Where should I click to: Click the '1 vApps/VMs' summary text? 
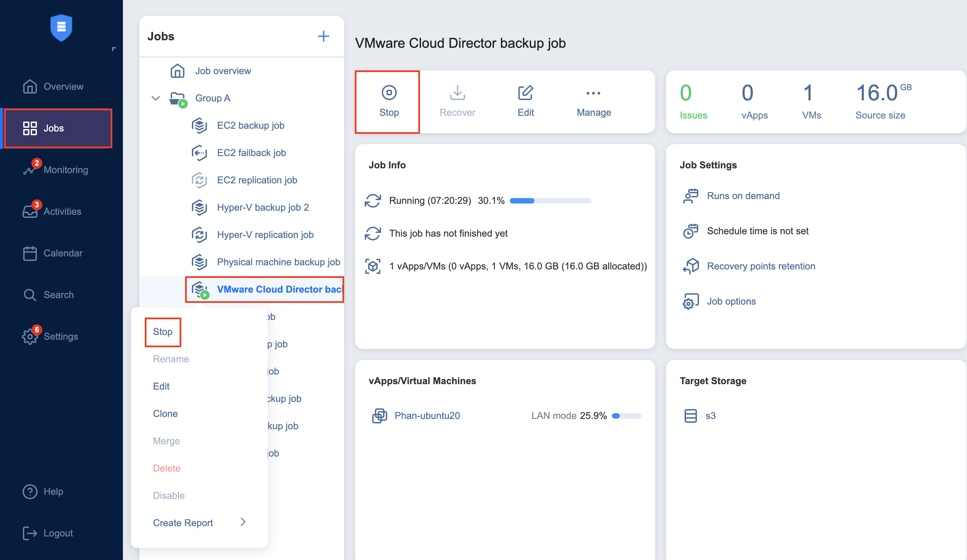click(518, 266)
